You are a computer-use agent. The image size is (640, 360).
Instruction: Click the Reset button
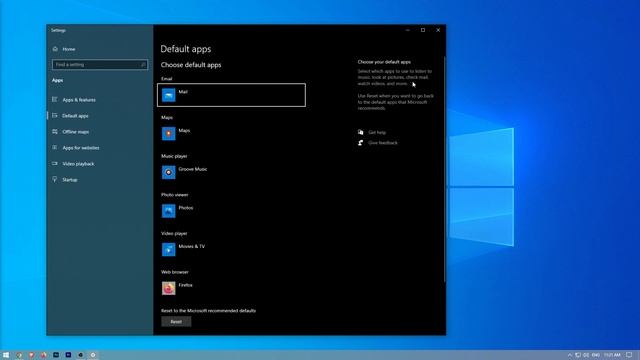click(176, 322)
